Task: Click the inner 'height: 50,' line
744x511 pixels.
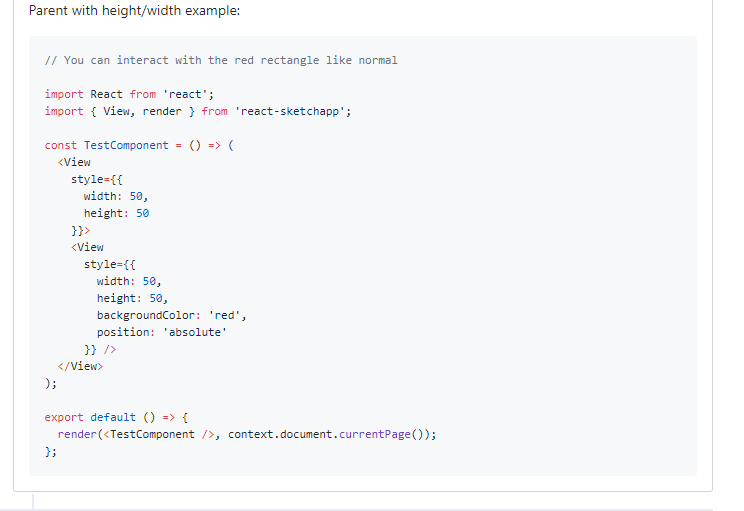Action: tap(132, 298)
